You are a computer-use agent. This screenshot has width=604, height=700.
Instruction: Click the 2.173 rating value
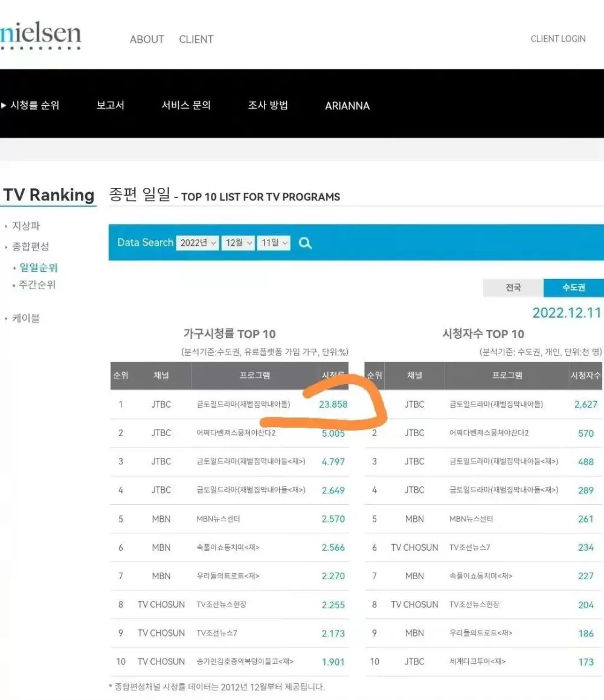click(x=333, y=634)
